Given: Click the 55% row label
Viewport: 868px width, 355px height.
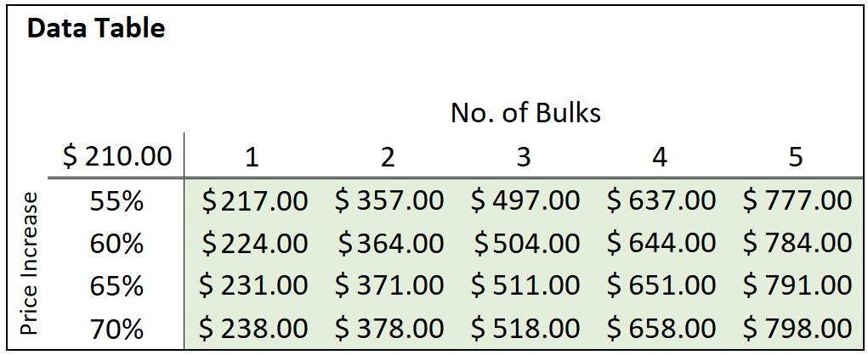Looking at the screenshot, I should (117, 201).
